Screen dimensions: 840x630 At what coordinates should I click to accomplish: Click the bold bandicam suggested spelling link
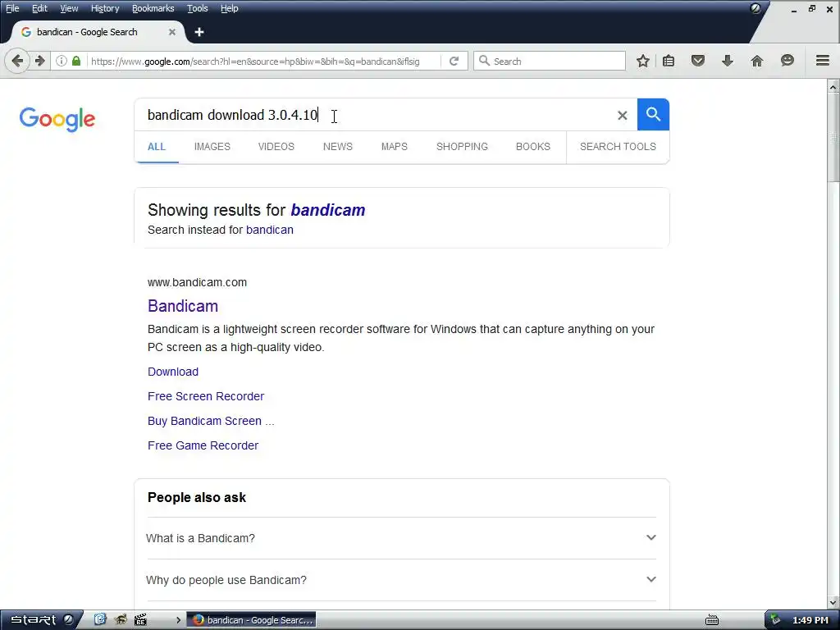tap(328, 210)
